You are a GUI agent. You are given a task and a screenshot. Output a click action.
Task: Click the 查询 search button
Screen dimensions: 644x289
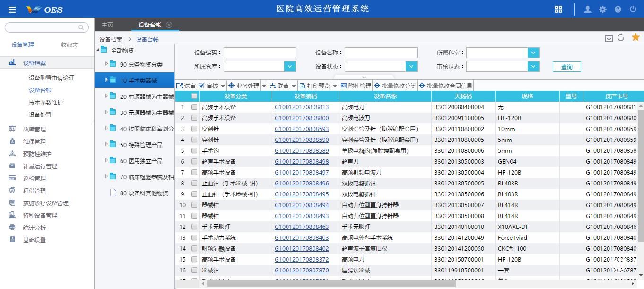(566, 66)
